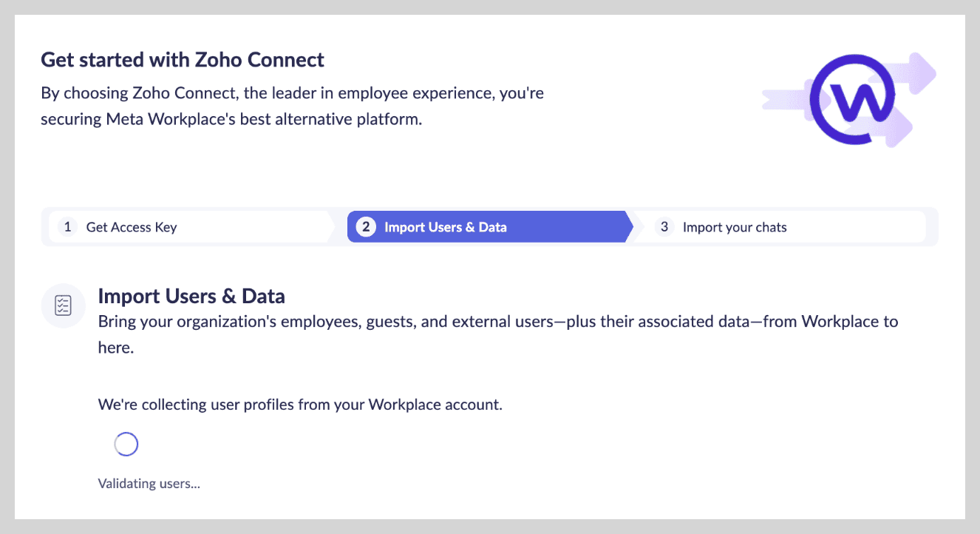Click the circular loading spinner
The height and width of the screenshot is (534, 980).
[126, 444]
